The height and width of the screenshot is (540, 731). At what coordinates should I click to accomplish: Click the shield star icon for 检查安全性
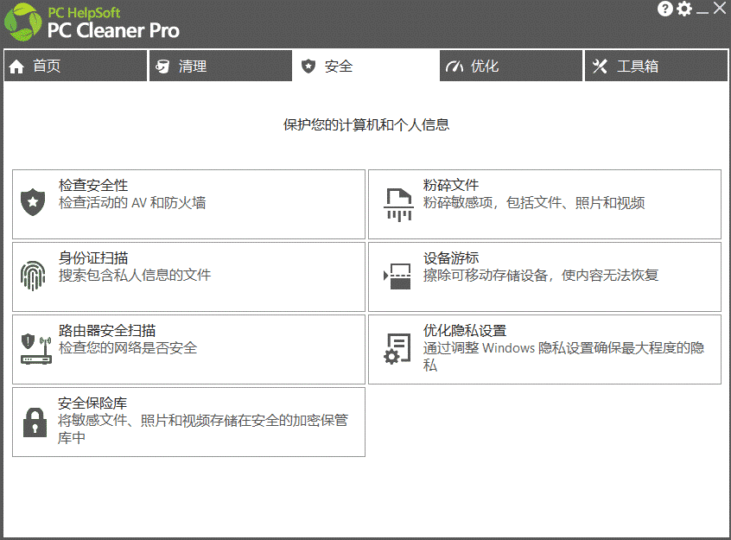(33, 202)
